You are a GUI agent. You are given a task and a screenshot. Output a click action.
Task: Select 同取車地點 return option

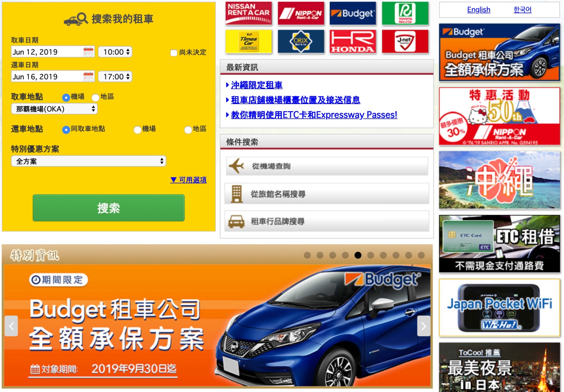coord(66,130)
